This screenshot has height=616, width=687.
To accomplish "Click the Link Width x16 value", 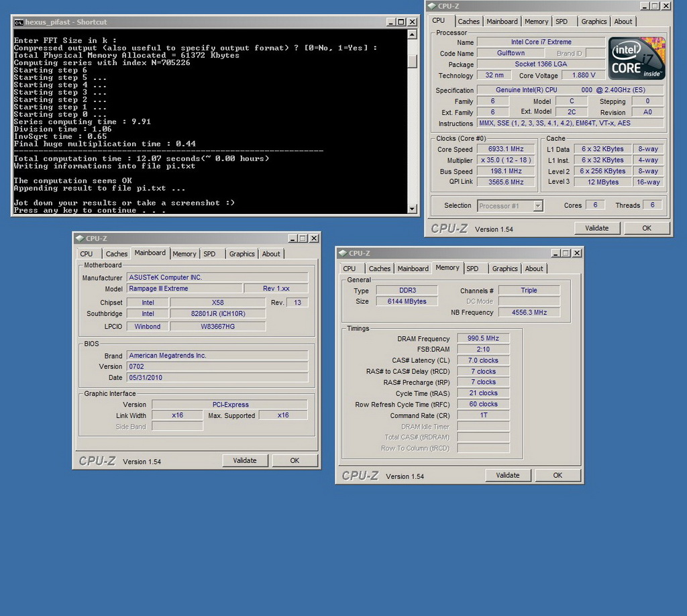I will click(177, 415).
